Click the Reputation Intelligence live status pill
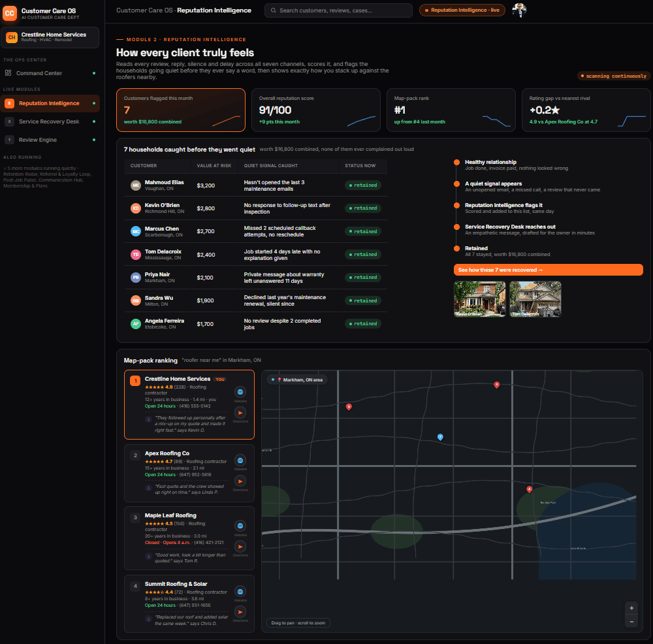 (x=462, y=10)
